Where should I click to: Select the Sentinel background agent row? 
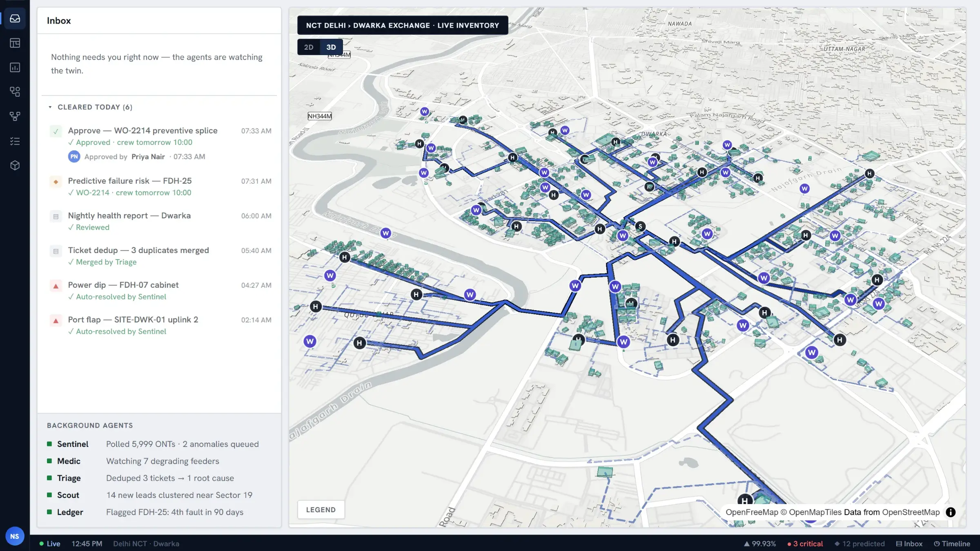[159, 444]
